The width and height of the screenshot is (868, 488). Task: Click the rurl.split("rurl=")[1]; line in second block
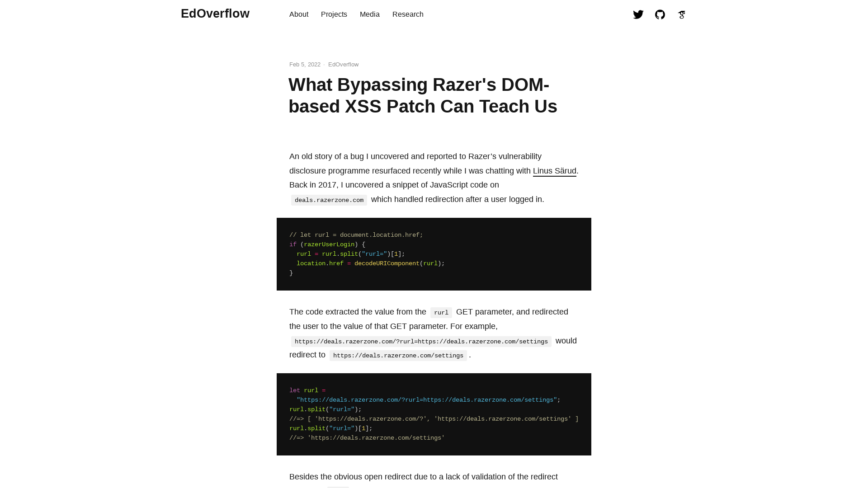point(331,428)
